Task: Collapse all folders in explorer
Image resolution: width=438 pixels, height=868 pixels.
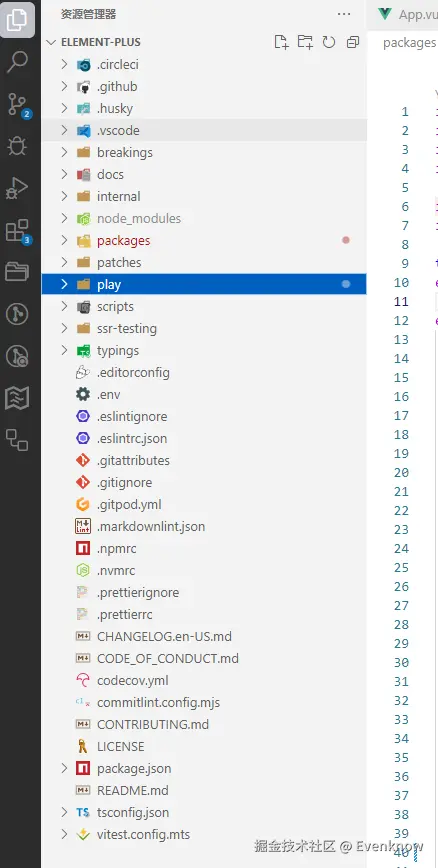Action: tap(353, 42)
